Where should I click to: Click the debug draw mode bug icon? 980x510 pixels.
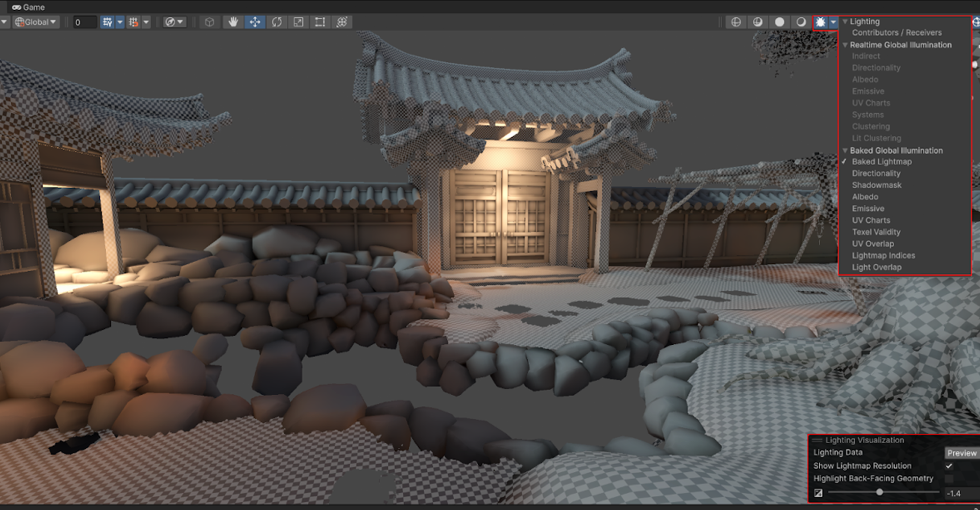pyautogui.click(x=820, y=22)
